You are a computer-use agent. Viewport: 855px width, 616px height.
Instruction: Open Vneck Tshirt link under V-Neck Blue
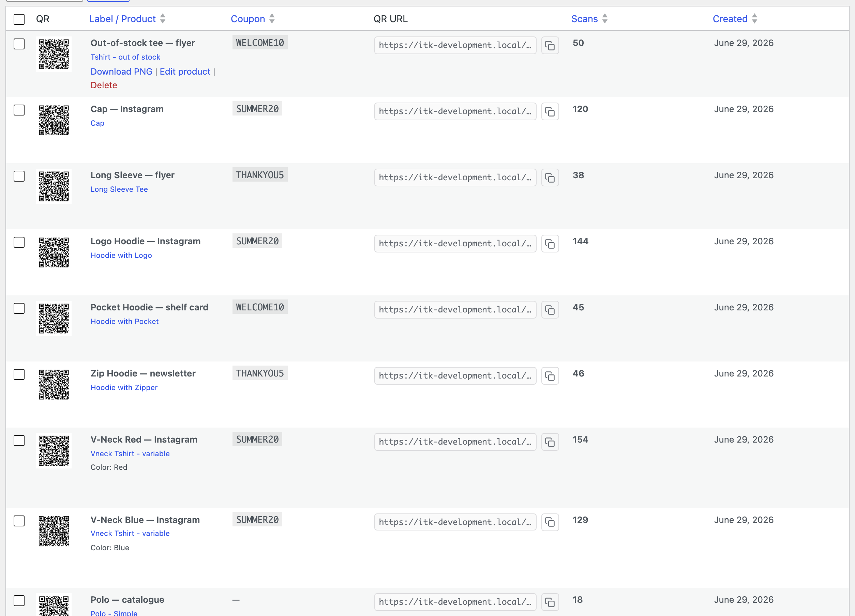pyautogui.click(x=130, y=534)
